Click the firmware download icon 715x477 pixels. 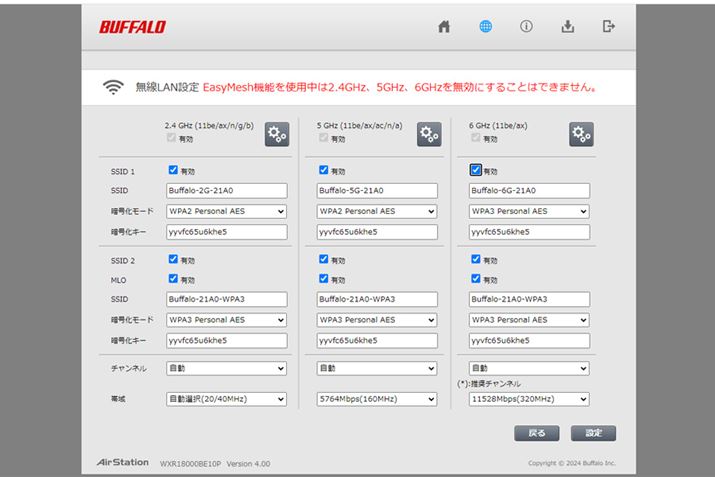pos(568,27)
